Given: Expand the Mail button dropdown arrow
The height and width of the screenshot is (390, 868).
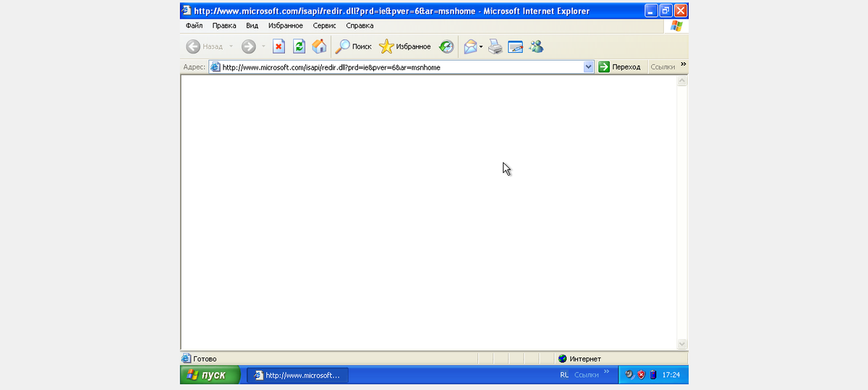Looking at the screenshot, I should point(481,46).
